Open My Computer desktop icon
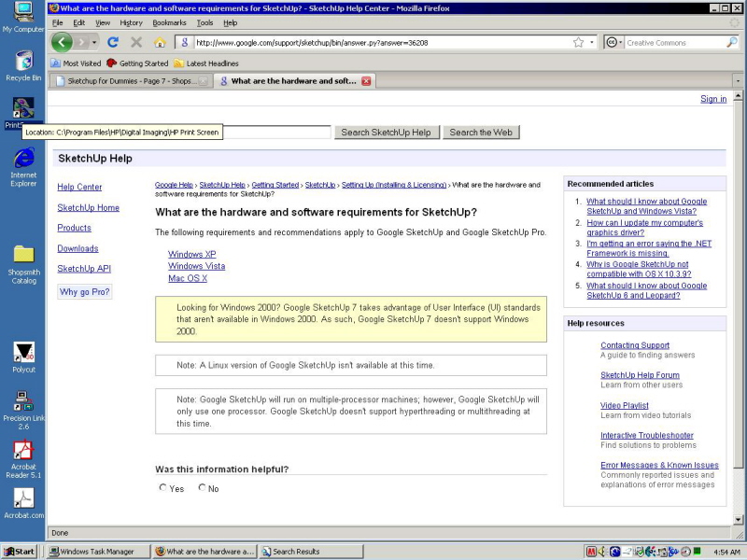747x560 pixels. click(x=23, y=17)
